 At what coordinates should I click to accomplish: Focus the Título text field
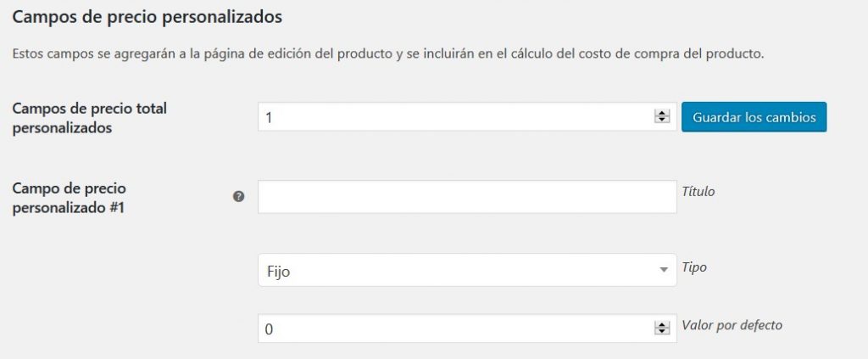point(466,196)
